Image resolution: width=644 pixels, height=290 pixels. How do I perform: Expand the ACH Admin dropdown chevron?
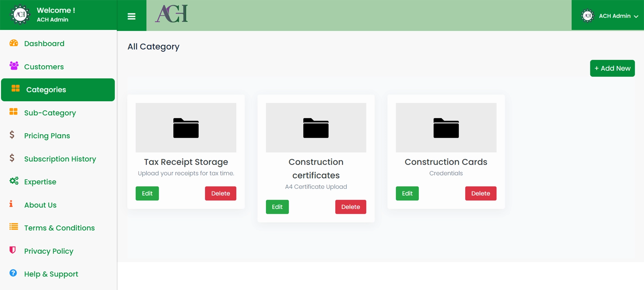[x=636, y=16]
